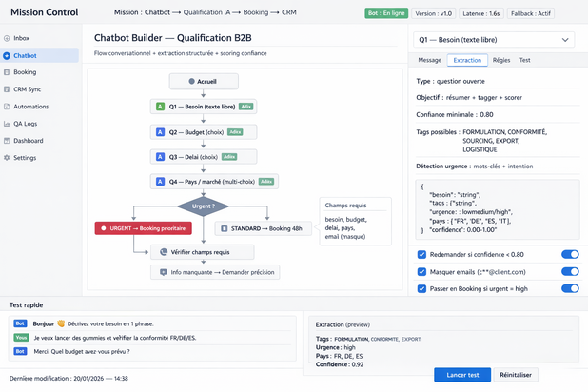Open the Dashboard icon in sidebar
Viewport: 588px width, 392px height.
(8, 141)
